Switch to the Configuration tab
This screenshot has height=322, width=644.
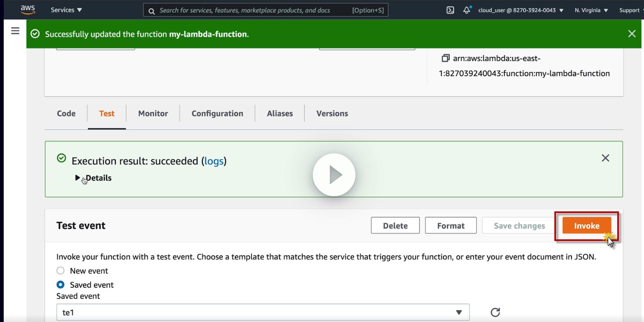pyautogui.click(x=217, y=114)
